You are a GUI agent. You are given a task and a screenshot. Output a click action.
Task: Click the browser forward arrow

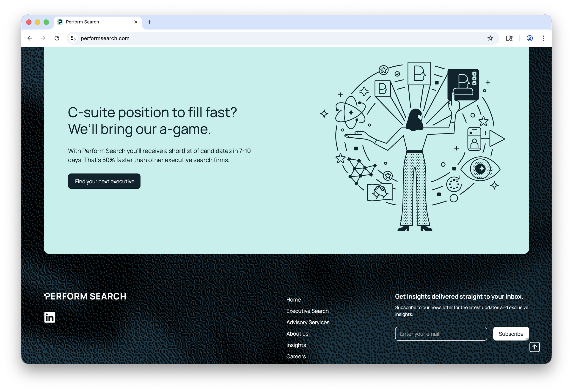pos(43,38)
